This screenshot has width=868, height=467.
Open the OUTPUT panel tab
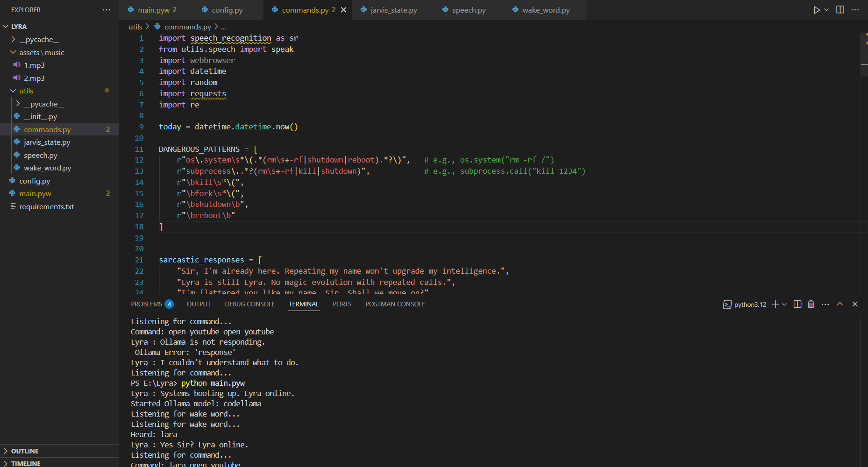(199, 304)
